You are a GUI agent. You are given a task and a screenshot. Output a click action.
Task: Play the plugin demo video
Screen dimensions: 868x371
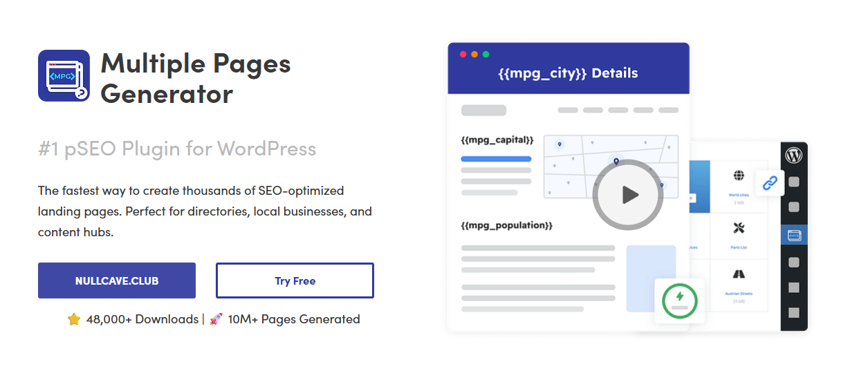point(628,195)
